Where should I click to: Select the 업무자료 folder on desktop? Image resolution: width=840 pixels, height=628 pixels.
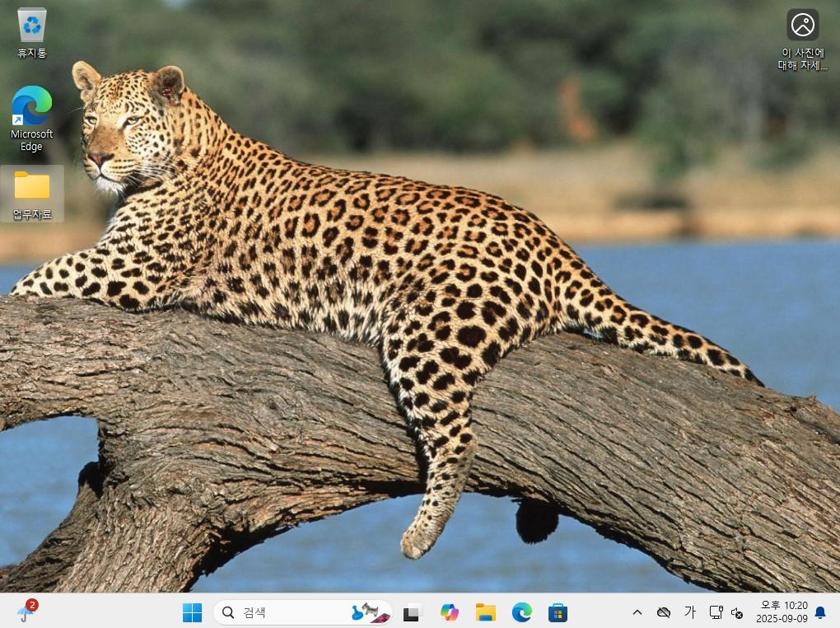click(x=32, y=194)
